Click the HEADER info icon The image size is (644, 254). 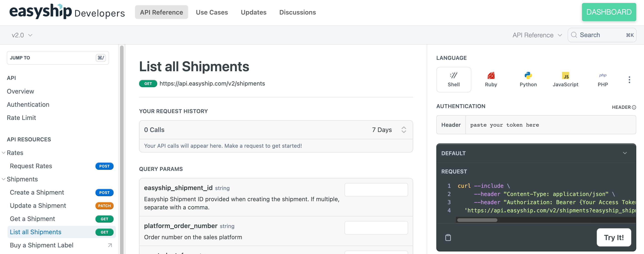click(634, 107)
